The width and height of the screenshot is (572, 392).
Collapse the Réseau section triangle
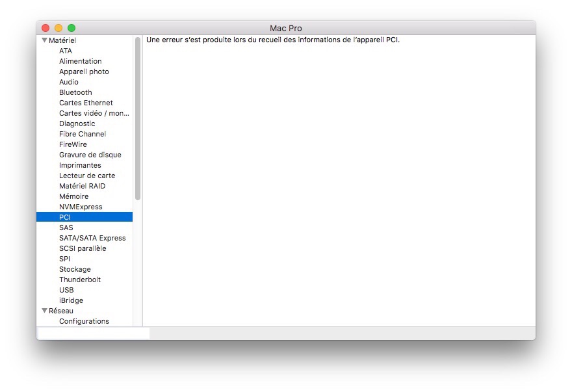(x=44, y=311)
